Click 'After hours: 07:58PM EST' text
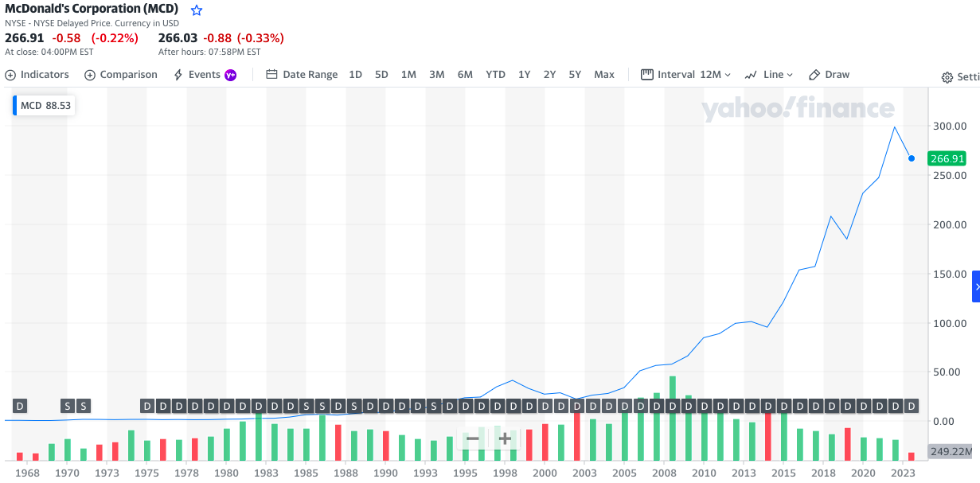980x483 pixels. pos(209,52)
